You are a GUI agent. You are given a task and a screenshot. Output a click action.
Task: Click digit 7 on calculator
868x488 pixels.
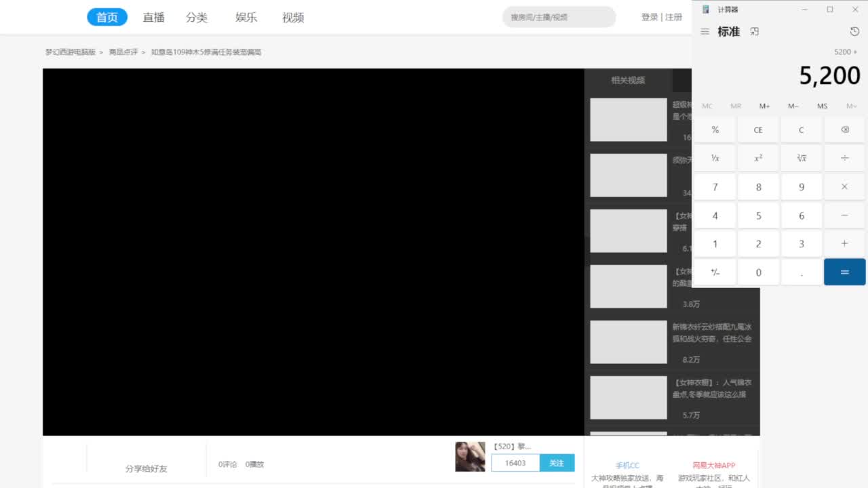coord(715,186)
